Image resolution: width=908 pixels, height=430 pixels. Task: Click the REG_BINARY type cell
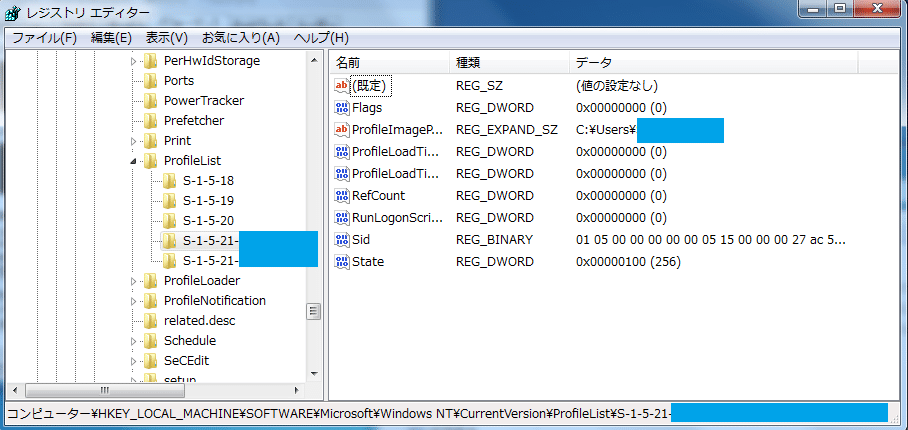pyautogui.click(x=494, y=240)
